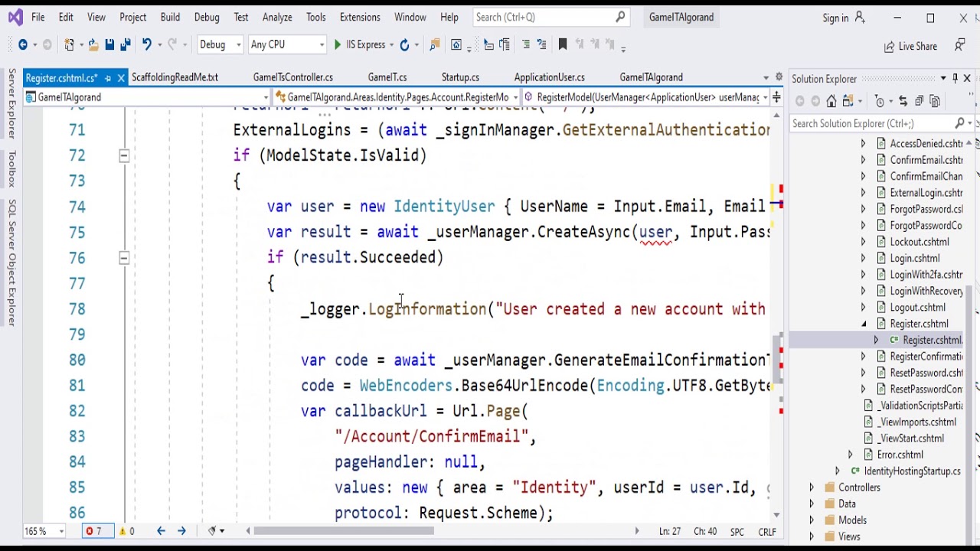Save the current file with the Save icon
Screen dimensions: 980x551
[x=109, y=45]
